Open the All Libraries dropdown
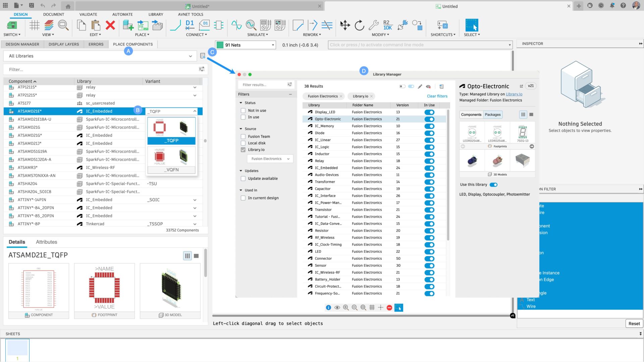 (191, 56)
